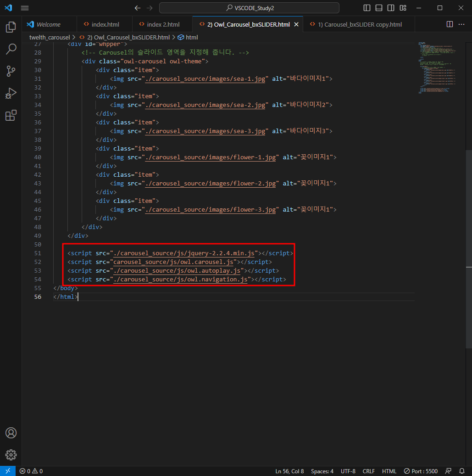The width and height of the screenshot is (472, 476).
Task: Switch to 1) Carousel_bxSLIDER copy.html tab
Action: pyautogui.click(x=359, y=24)
